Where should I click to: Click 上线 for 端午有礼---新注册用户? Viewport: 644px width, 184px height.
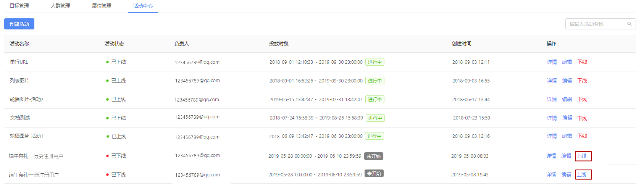coord(583,174)
